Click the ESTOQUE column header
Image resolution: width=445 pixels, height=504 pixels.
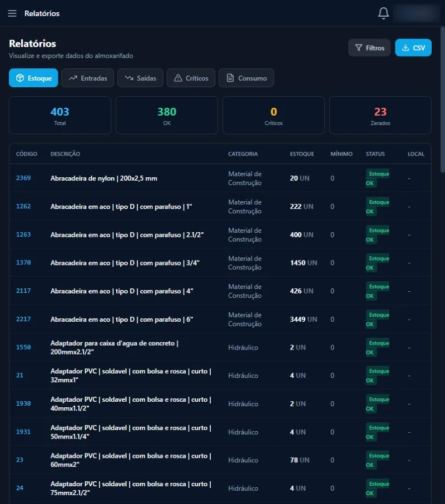[x=302, y=153]
